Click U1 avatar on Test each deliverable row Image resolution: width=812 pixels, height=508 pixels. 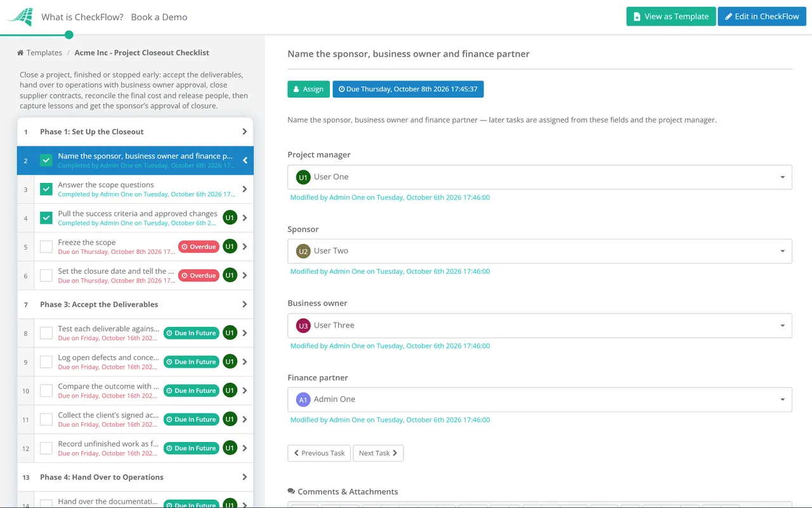(x=230, y=333)
